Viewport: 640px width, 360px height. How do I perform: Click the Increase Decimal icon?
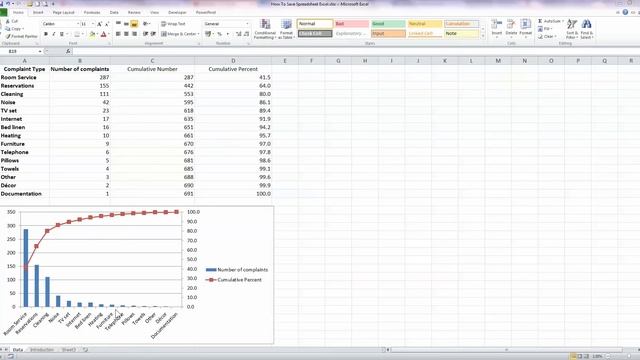point(238,34)
